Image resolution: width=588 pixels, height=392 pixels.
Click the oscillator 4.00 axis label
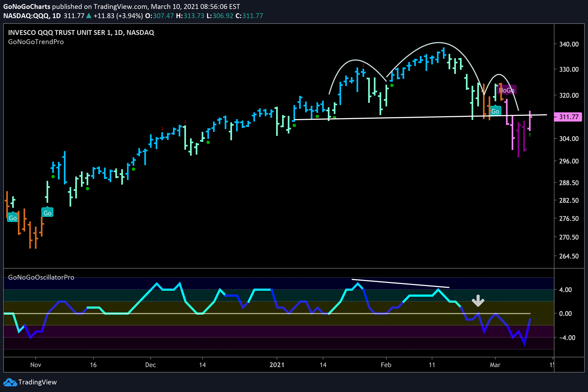566,290
